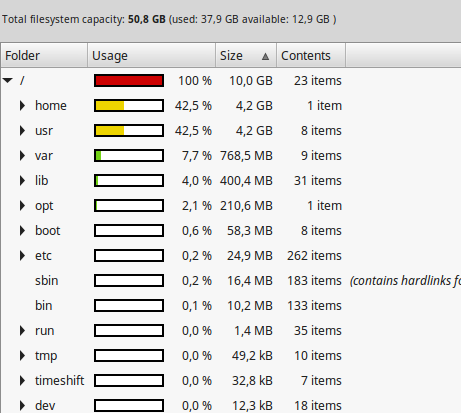Click the '210,6 MB' size of opt
Viewport: 461px width, 413px height.
[x=246, y=206]
